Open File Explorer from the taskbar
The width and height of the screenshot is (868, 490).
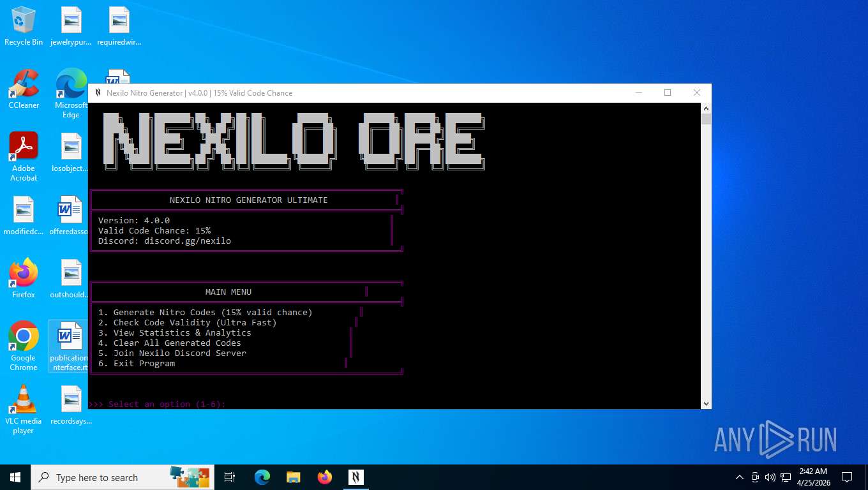tap(294, 477)
